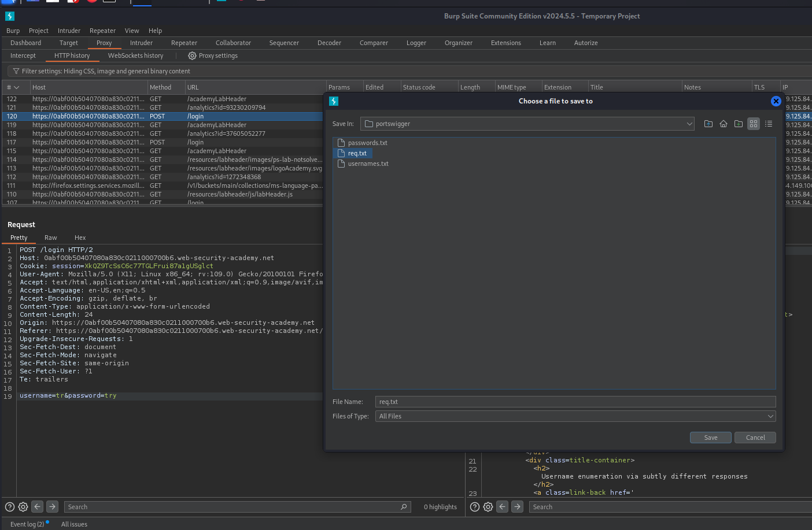Create a new folder in save dialog

739,124
